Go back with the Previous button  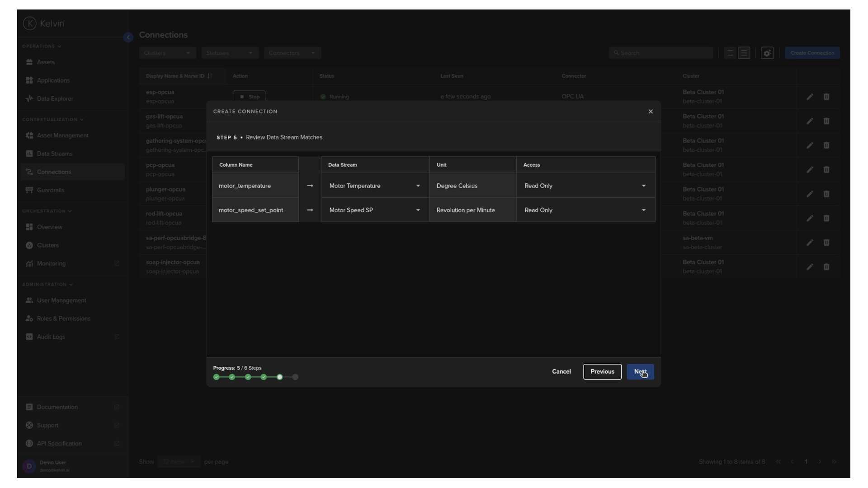point(602,371)
